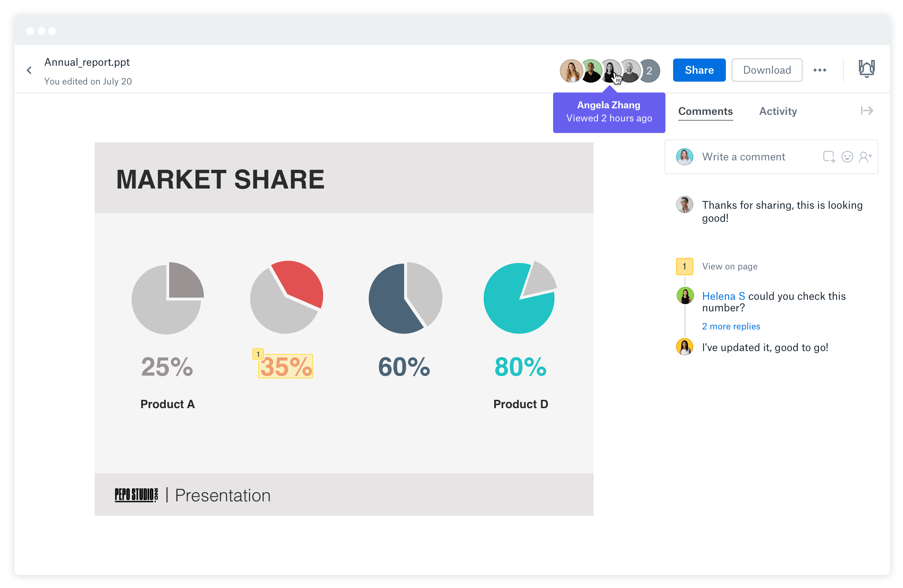Screen dimensions: 903x588
Task: Collapse the comments panel with the arrow icon
Action: coord(867,111)
